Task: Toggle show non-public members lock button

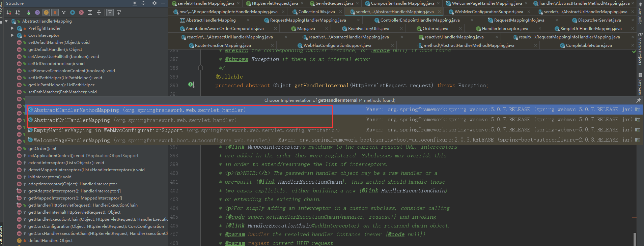Action: [x=55, y=12]
